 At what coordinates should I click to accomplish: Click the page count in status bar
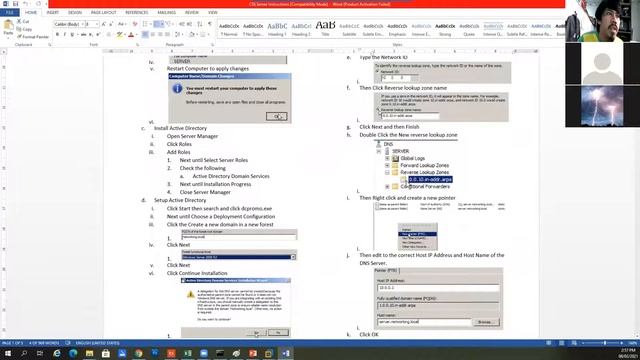pyautogui.click(x=13, y=343)
